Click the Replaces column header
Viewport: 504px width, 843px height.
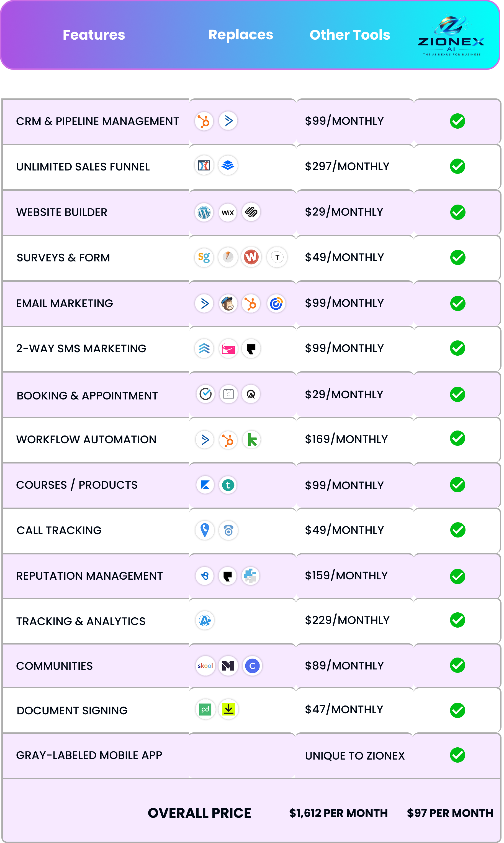pos(240,35)
